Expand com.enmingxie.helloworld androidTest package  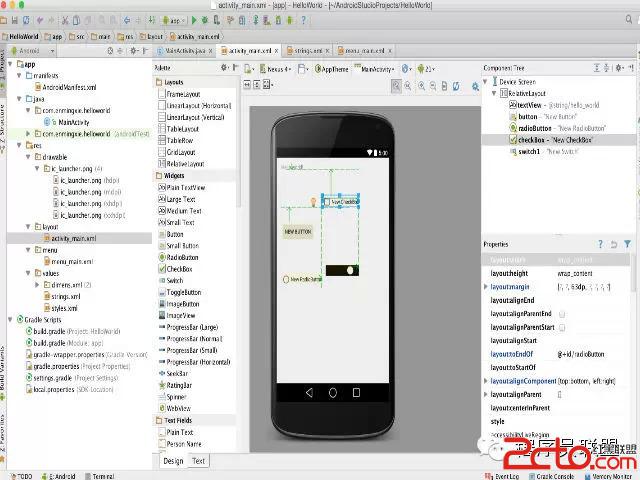click(28, 133)
